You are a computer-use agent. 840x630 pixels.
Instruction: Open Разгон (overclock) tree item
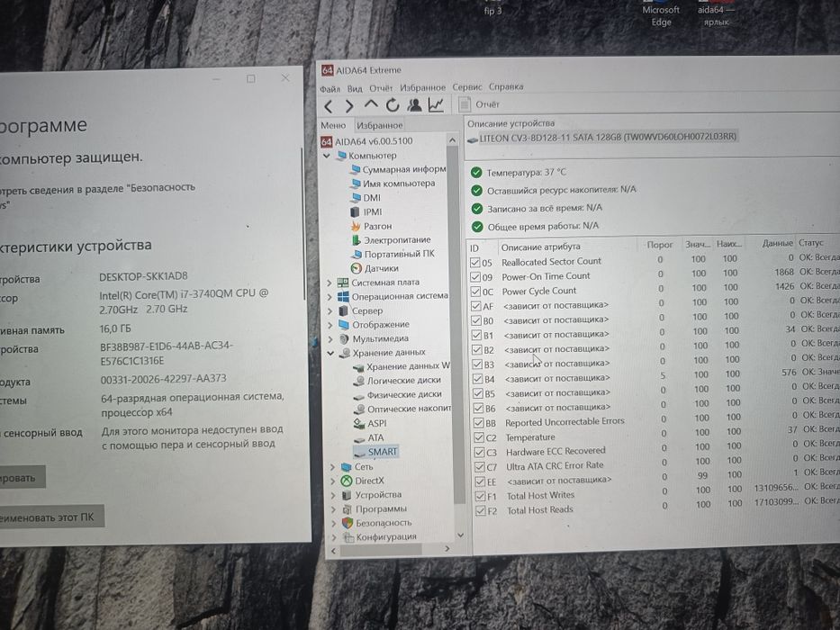click(x=371, y=226)
